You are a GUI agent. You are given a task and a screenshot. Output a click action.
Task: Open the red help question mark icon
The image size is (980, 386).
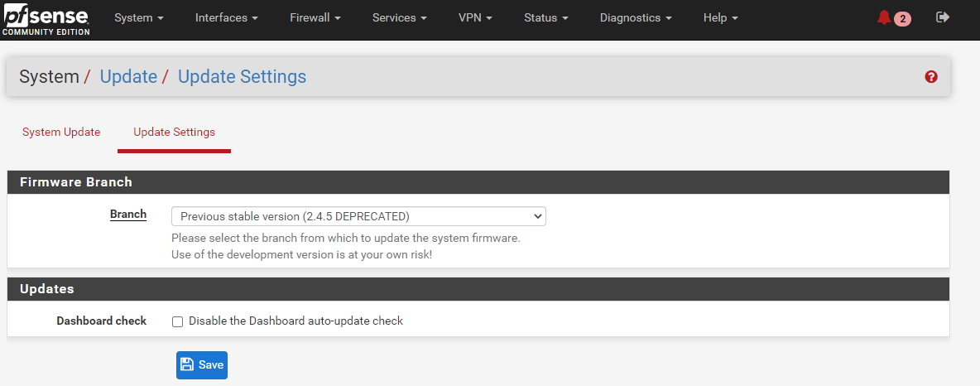coord(931,77)
